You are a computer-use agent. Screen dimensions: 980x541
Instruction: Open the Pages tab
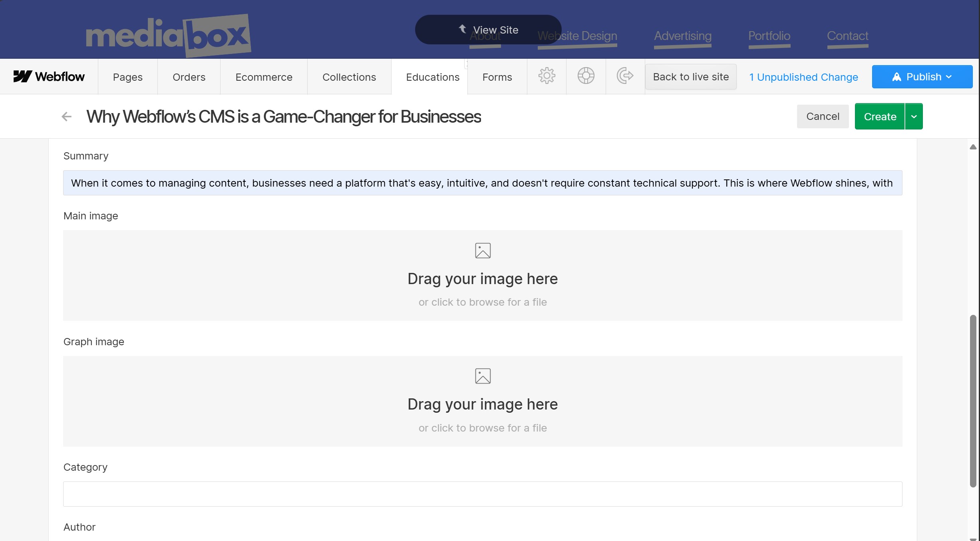tap(127, 77)
